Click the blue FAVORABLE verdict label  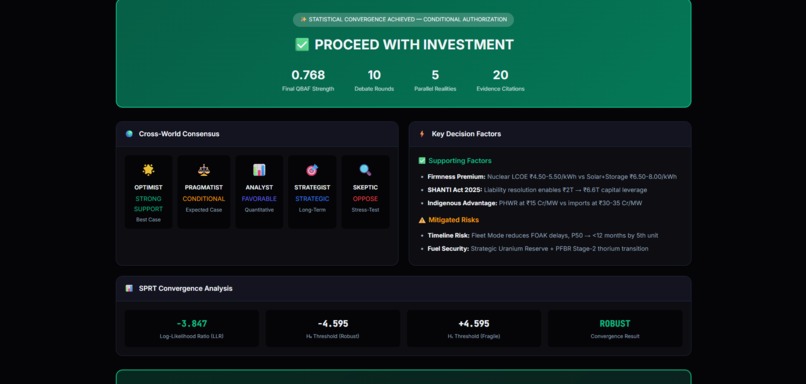click(x=259, y=198)
